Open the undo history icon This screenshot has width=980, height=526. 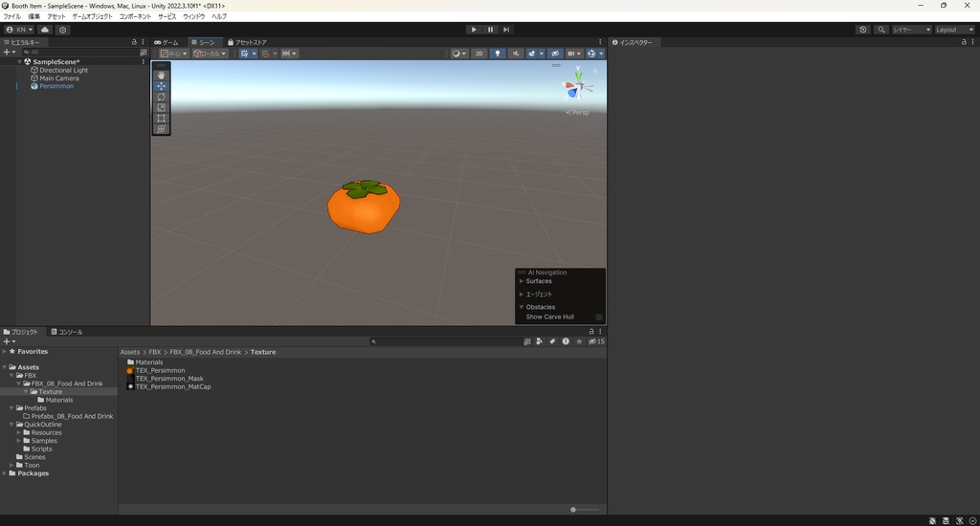click(863, 30)
